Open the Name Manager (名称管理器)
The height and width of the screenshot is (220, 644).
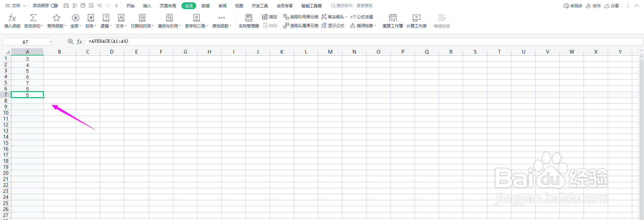click(249, 21)
